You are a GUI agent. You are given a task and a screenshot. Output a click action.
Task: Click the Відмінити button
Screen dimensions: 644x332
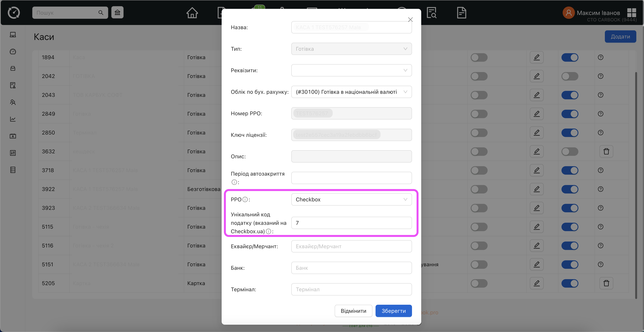pyautogui.click(x=353, y=311)
